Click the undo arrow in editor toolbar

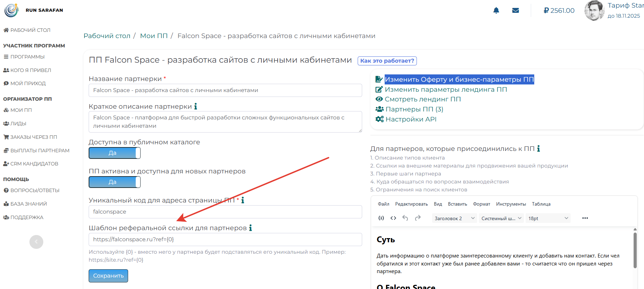click(x=405, y=218)
